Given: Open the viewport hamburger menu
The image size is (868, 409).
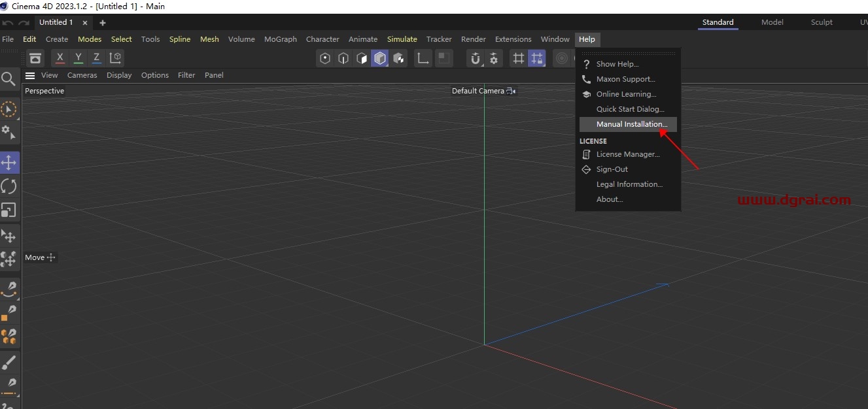Looking at the screenshot, I should coord(30,75).
